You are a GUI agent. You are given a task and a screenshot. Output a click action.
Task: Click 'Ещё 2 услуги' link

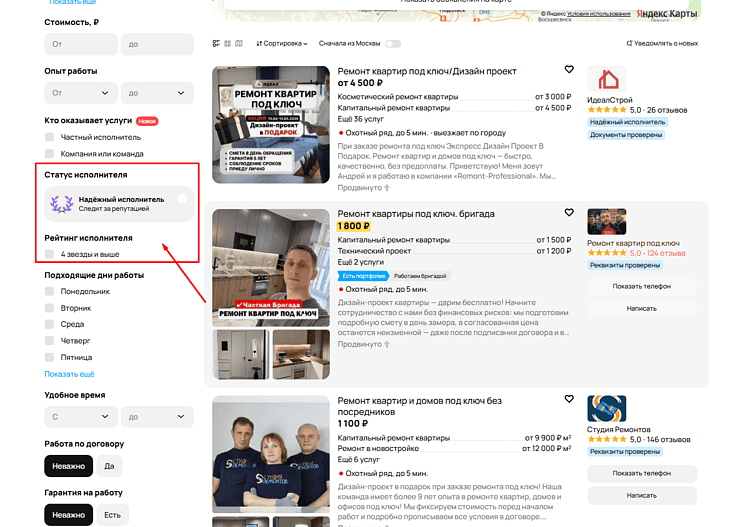point(361,263)
